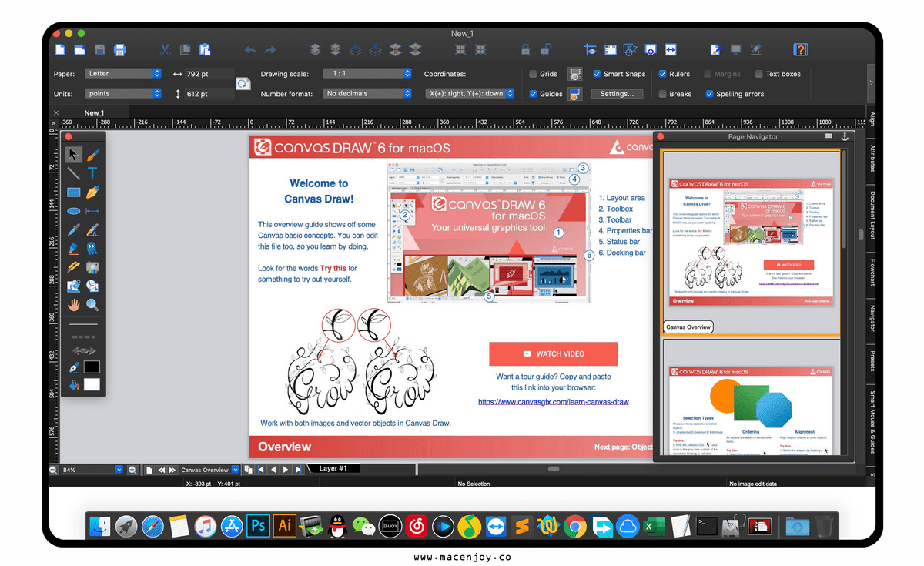Image resolution: width=924 pixels, height=566 pixels.
Task: Turn off Smart Snaps checkbox
Action: [597, 74]
